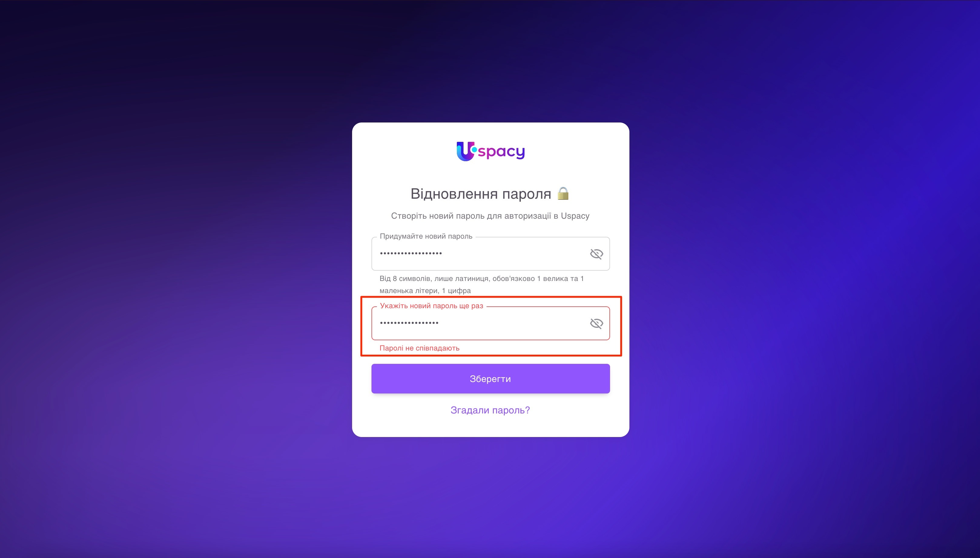Click the 'Паролі не співпадають' error message
This screenshot has height=558, width=980.
pos(419,348)
